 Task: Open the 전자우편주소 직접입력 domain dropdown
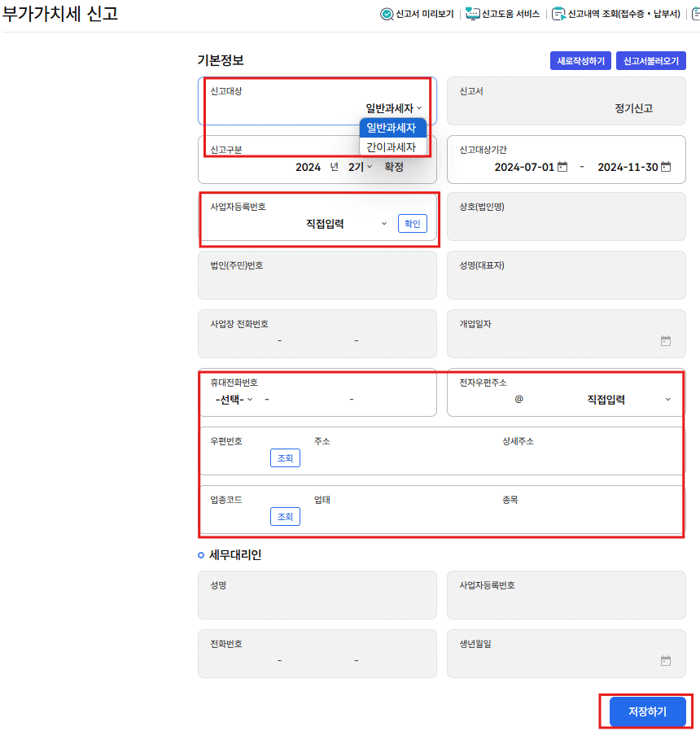[x=628, y=400]
